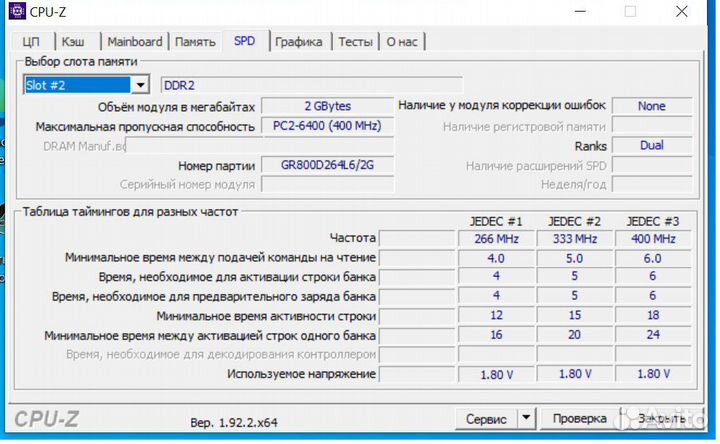Image resolution: width=720 pixels, height=444 pixels.
Task: Open the ЦП tab
Action: (x=31, y=42)
